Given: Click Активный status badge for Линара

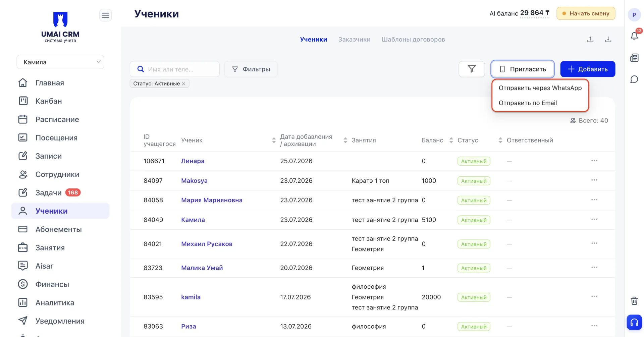Looking at the screenshot, I should click(x=474, y=161).
